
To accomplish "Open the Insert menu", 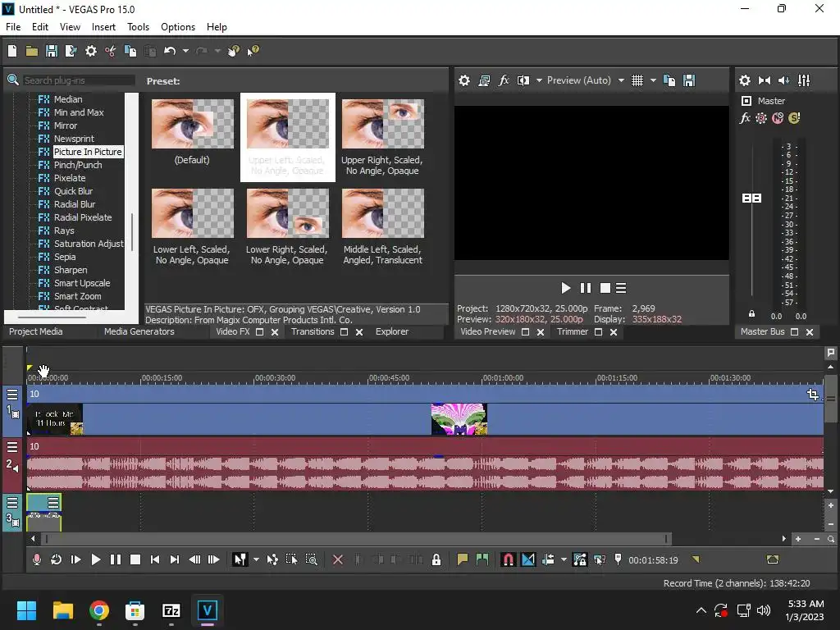I will point(103,27).
